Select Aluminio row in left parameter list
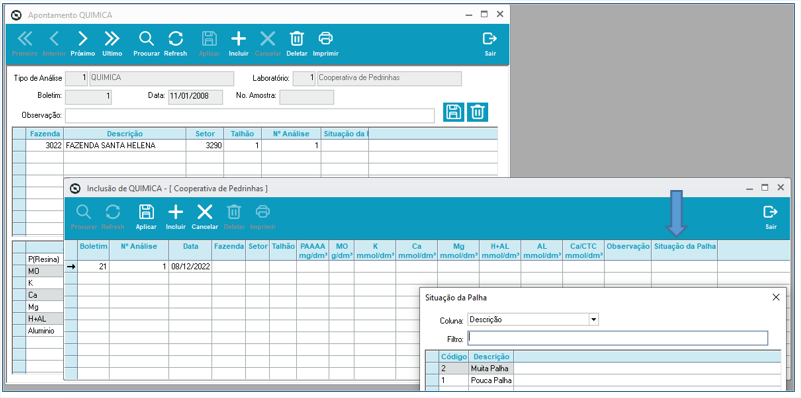Viewport: 801px width, 398px height. click(44, 331)
